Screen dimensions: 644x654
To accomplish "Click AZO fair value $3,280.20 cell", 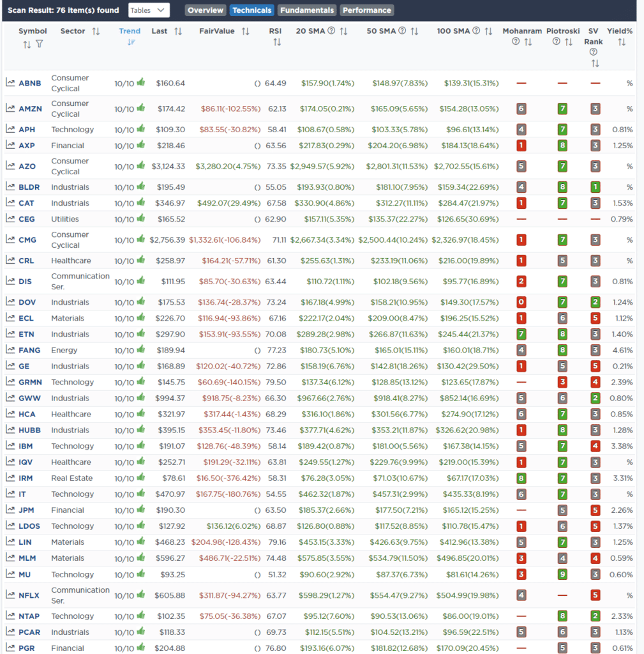I will coord(228,166).
